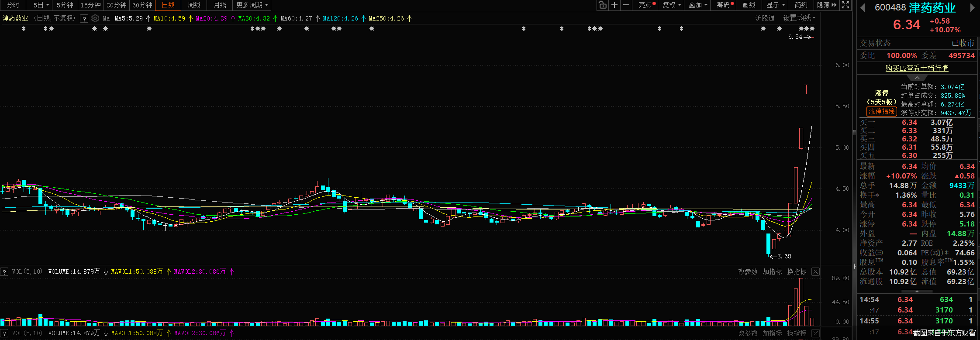Click the latest limit-up candlestick near 5.70
The height and width of the screenshot is (340, 980).
(806, 89)
